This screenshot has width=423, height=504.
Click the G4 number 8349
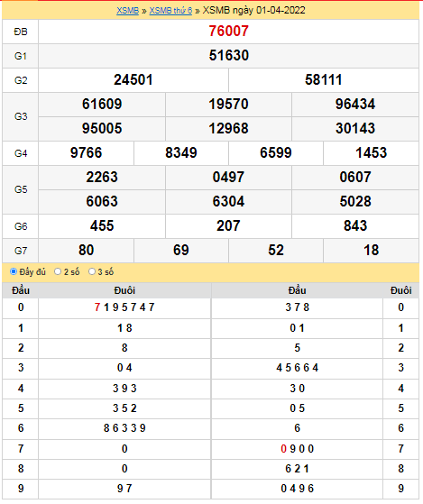(181, 152)
